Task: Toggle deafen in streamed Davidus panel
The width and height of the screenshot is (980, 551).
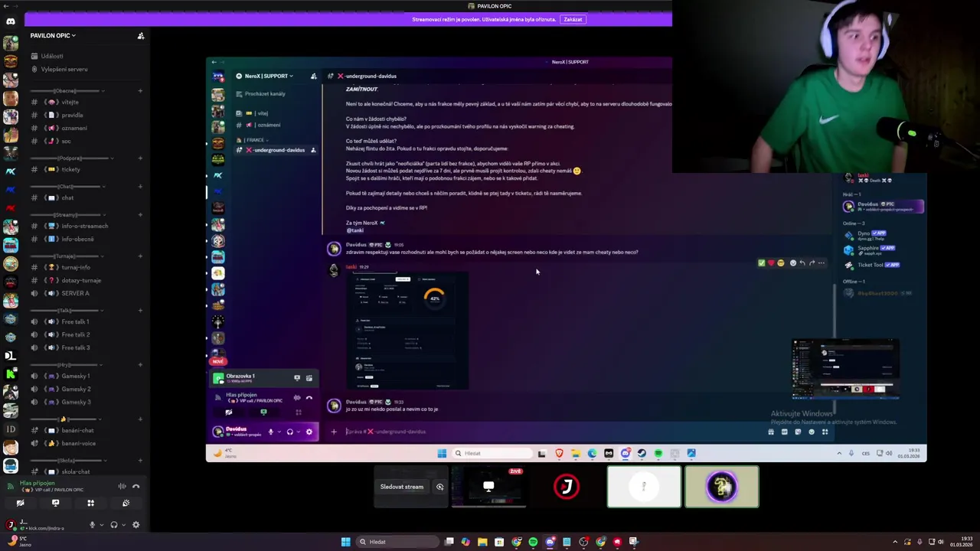Action: (289, 432)
